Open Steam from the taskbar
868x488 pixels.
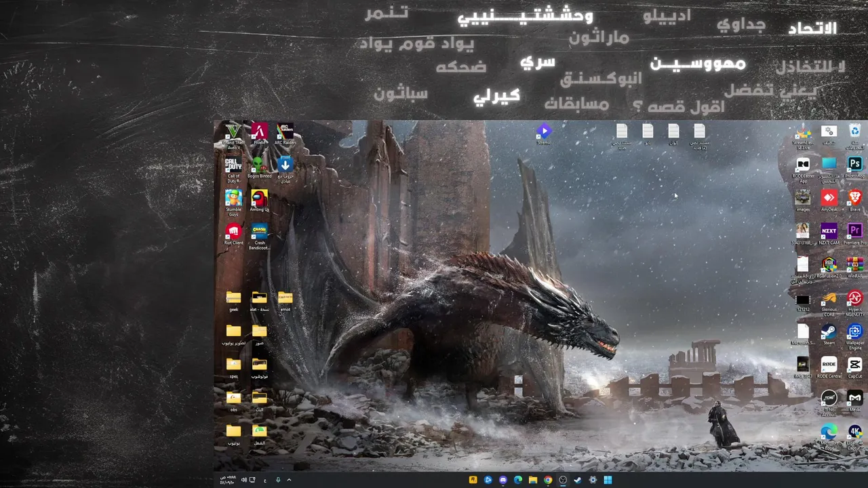pos(578,480)
